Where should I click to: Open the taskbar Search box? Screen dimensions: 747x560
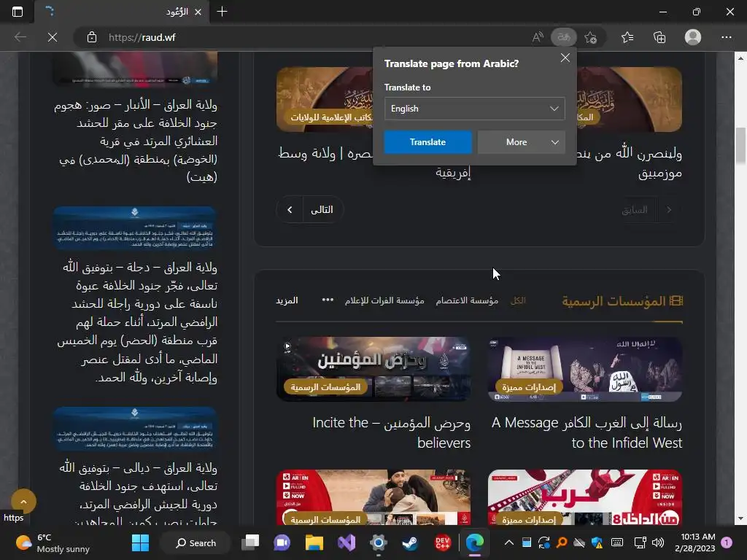click(196, 542)
